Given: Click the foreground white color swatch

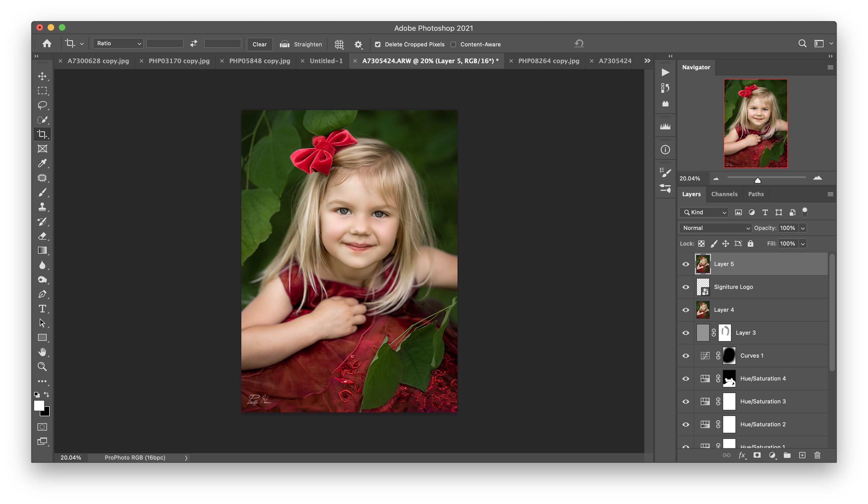Looking at the screenshot, I should coord(39,406).
